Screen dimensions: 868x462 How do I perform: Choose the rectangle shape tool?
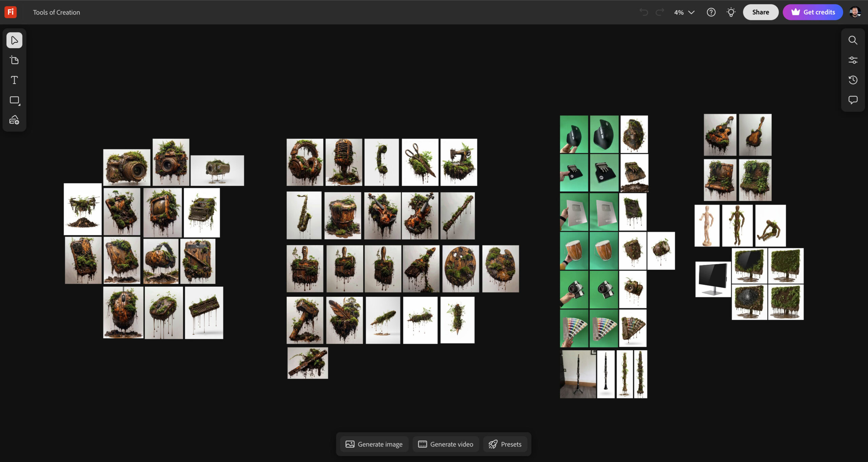14,100
